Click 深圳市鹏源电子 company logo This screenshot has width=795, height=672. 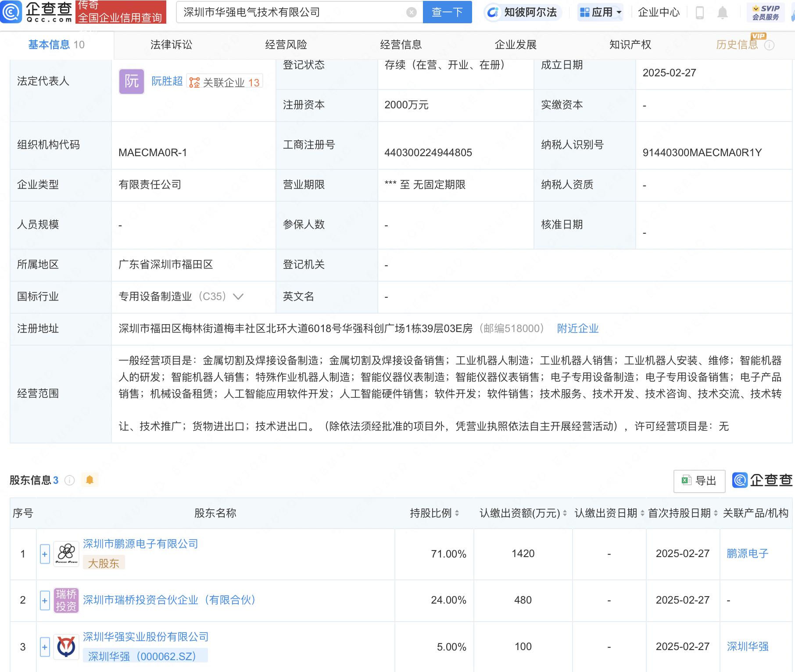(x=66, y=554)
